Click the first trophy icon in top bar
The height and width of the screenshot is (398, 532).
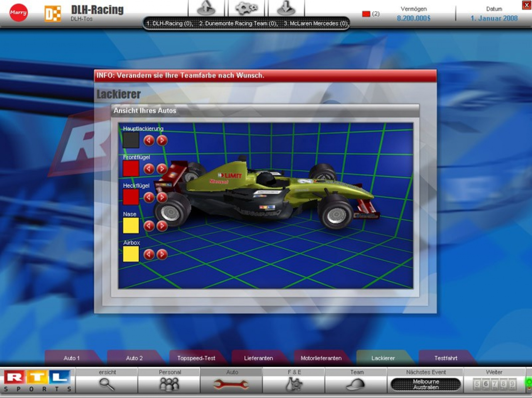207,8
